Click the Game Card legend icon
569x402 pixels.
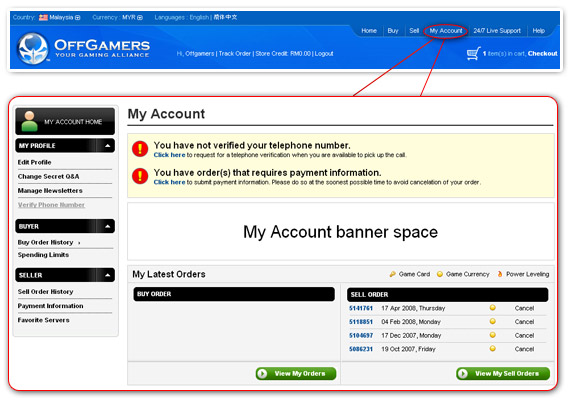click(x=392, y=274)
